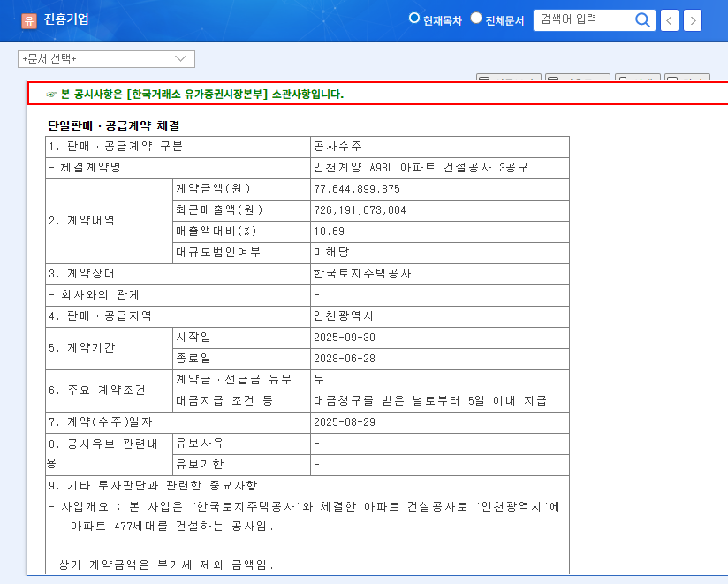The width and height of the screenshot is (728, 584).
Task: Click the search magnifier icon
Action: pyautogui.click(x=642, y=20)
